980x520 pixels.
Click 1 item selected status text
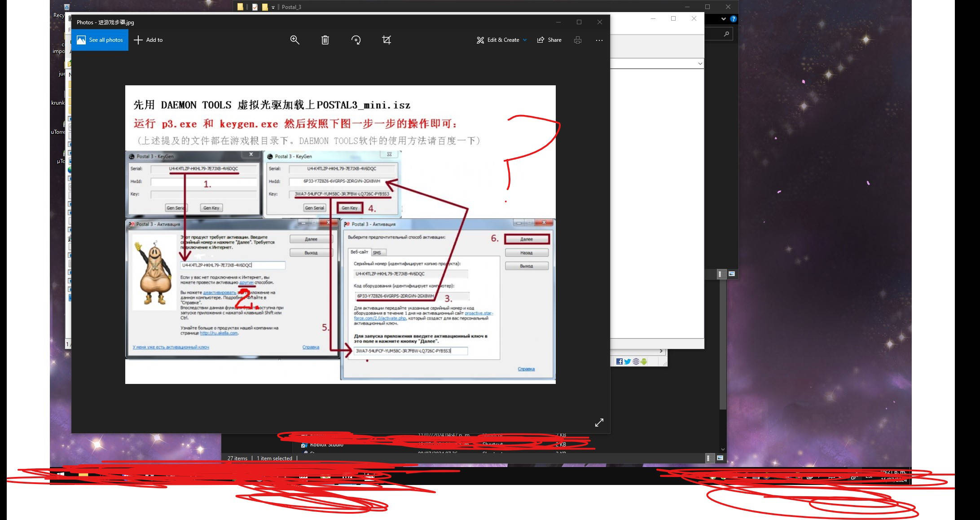tap(274, 458)
